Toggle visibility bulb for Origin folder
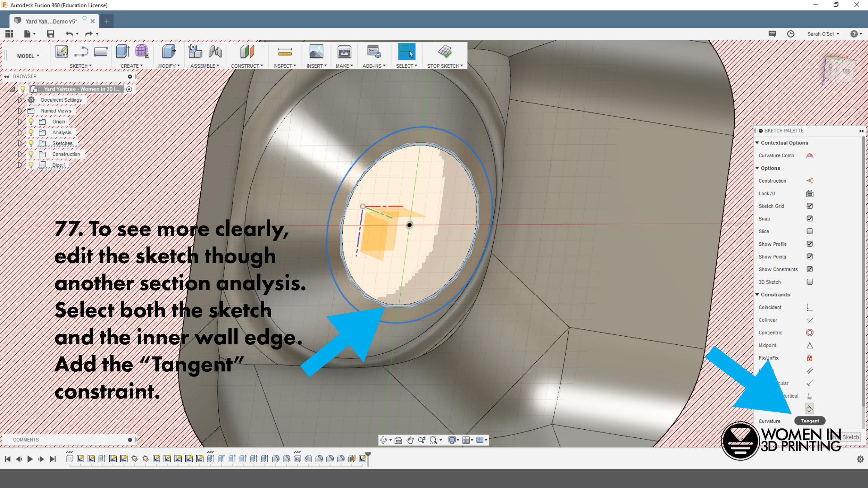The image size is (868, 488). tap(31, 121)
